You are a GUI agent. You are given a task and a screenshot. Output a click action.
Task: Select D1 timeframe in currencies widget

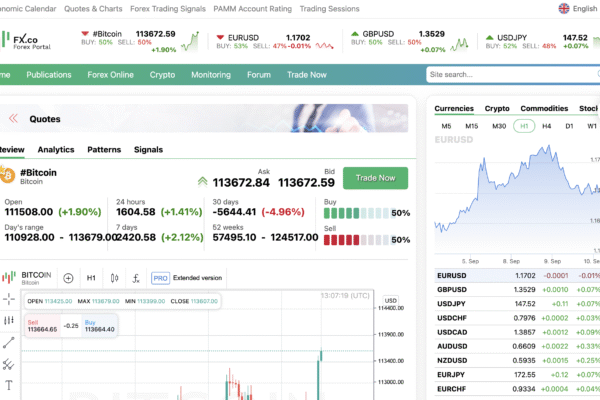pyautogui.click(x=569, y=126)
